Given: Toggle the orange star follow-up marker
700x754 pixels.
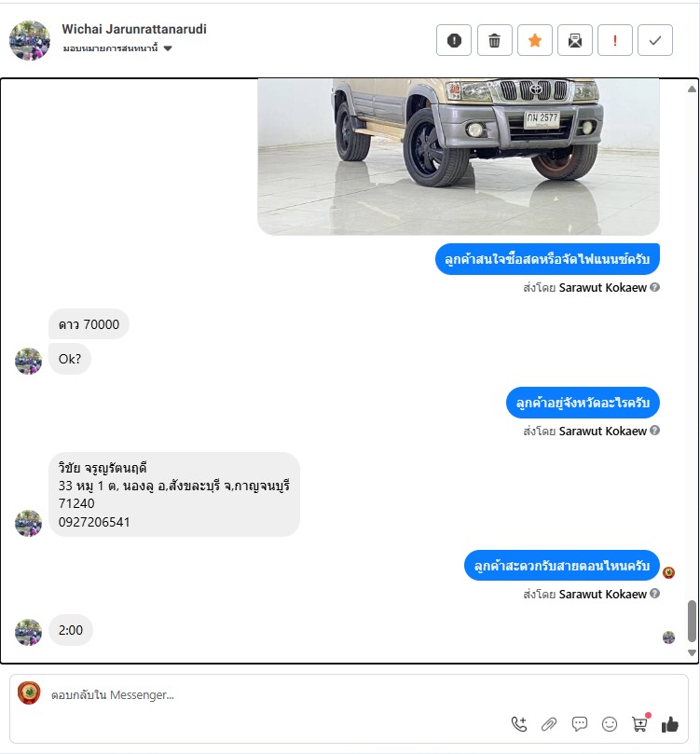Looking at the screenshot, I should (535, 40).
